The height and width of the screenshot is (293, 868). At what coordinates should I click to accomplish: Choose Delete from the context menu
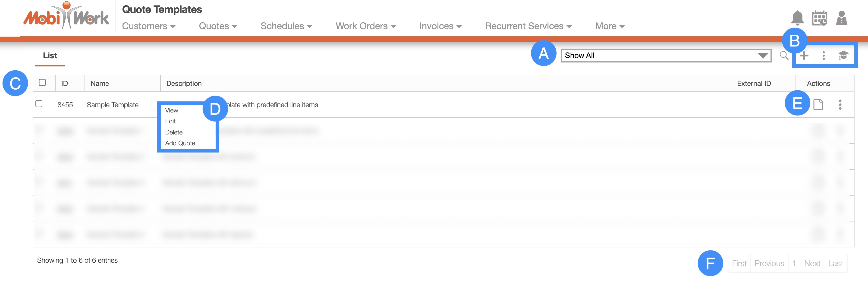pyautogui.click(x=173, y=132)
